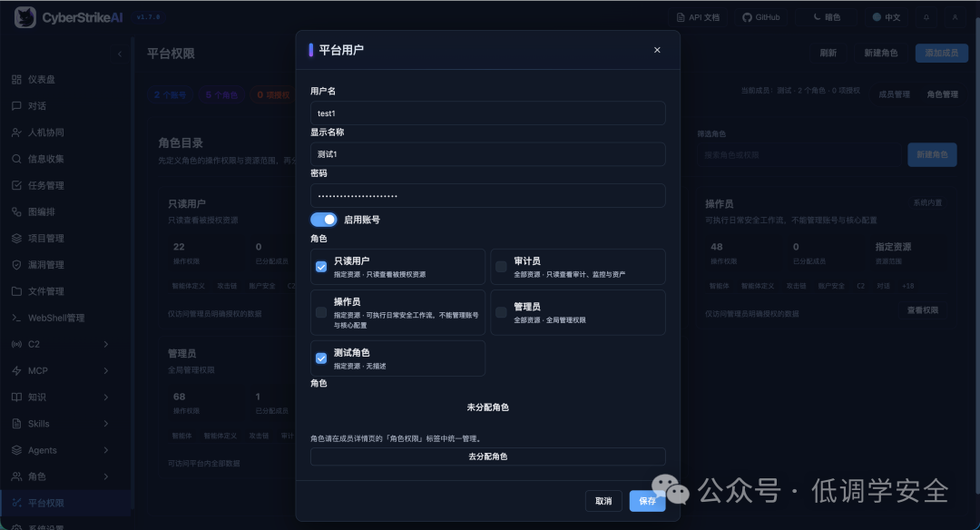This screenshot has height=530, width=980.
Task: Open the 漏洞管理 shield icon
Action: (x=17, y=264)
